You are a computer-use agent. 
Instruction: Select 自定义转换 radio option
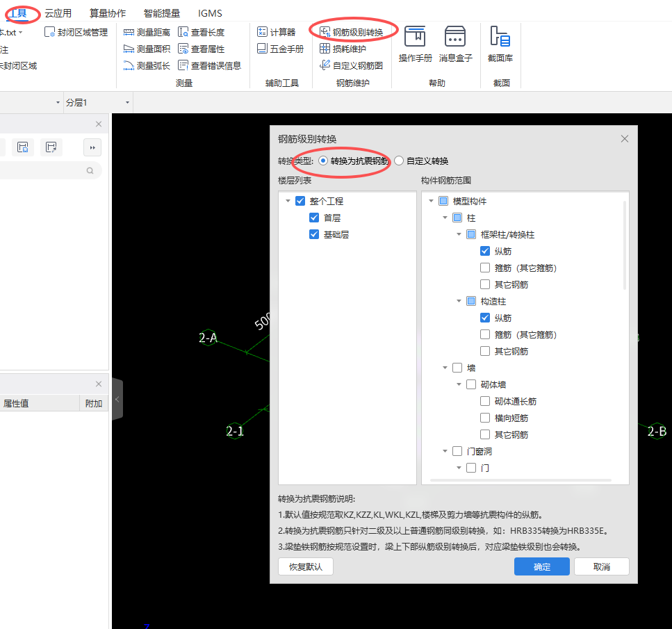(421, 161)
